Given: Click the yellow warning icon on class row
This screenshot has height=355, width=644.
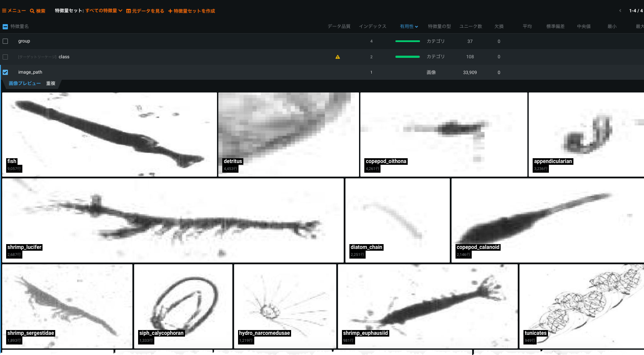Looking at the screenshot, I should tap(338, 57).
